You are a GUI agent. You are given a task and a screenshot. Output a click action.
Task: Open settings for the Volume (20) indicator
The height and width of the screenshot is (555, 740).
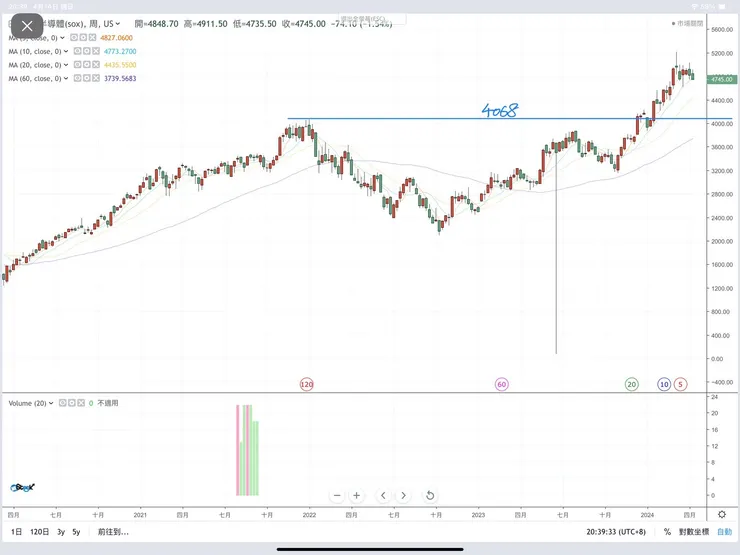pyautogui.click(x=72, y=403)
